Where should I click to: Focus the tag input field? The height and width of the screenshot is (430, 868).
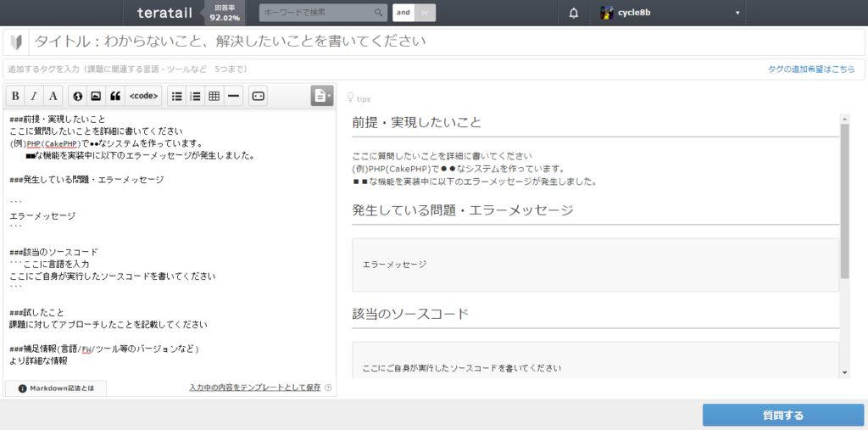coord(382,70)
